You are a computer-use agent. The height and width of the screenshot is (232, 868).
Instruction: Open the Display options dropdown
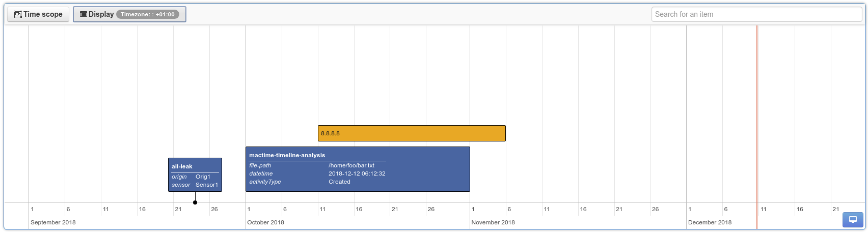coord(129,14)
